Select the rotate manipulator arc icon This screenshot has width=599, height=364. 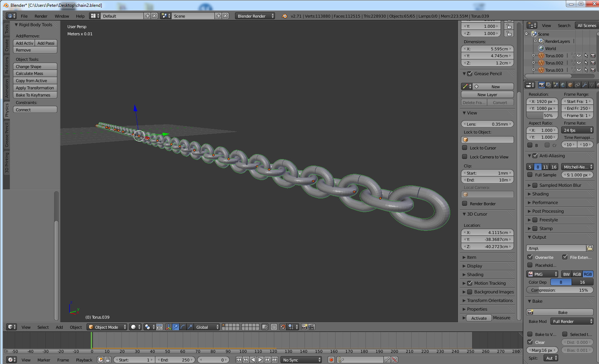tap(183, 327)
